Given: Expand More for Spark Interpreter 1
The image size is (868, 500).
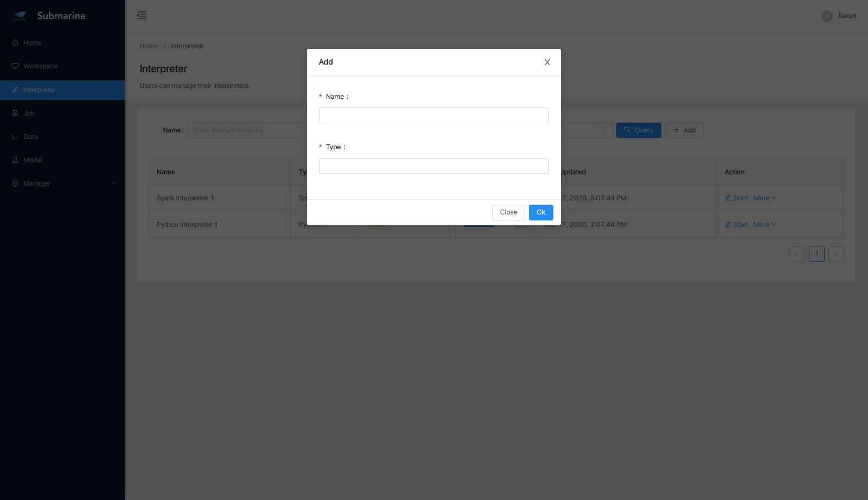Looking at the screenshot, I should tap(765, 198).
